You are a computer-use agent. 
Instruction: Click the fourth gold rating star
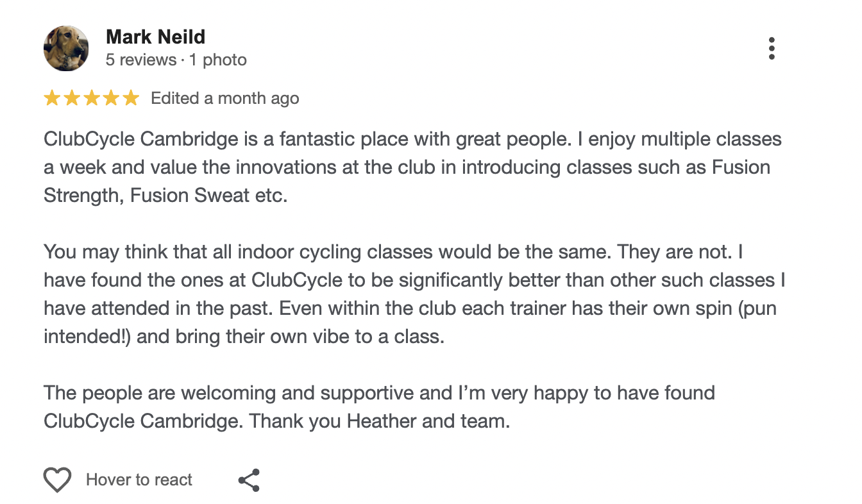111,98
